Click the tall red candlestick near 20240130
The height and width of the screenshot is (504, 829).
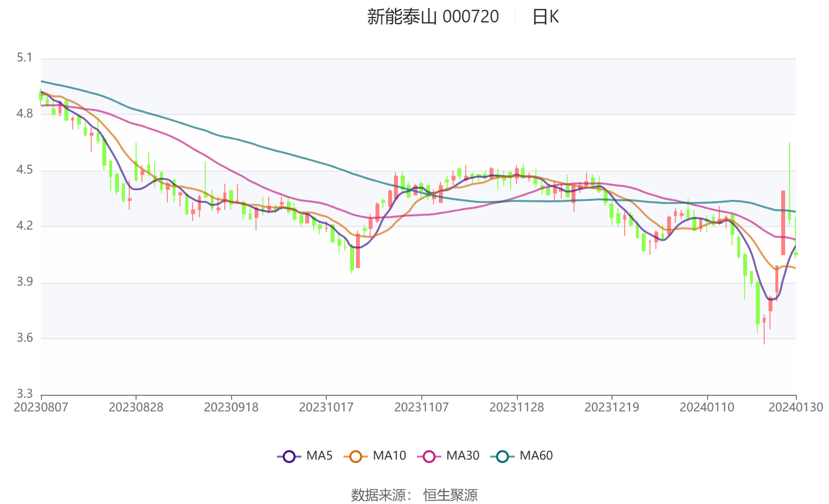[783, 223]
